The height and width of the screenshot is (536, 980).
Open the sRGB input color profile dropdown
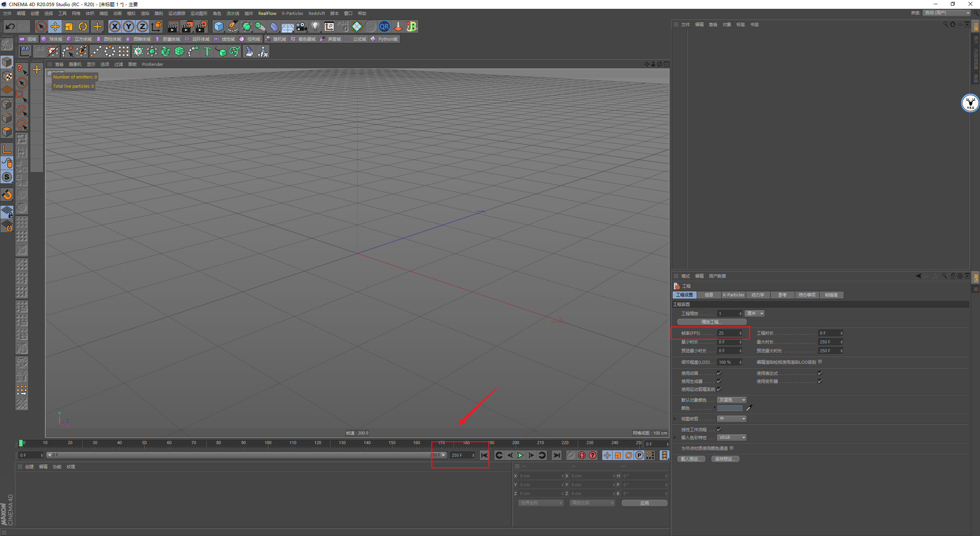732,438
